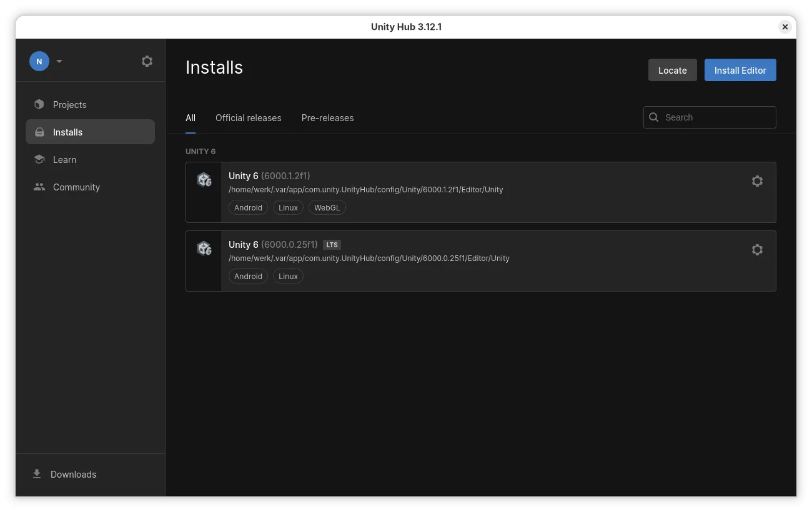Screen dimensions: 812x512
Task: Open Hub preferences gear icon
Action: pos(147,61)
